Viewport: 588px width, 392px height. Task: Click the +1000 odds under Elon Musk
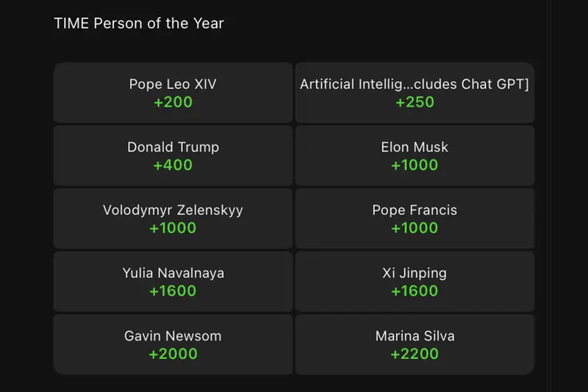(x=415, y=165)
